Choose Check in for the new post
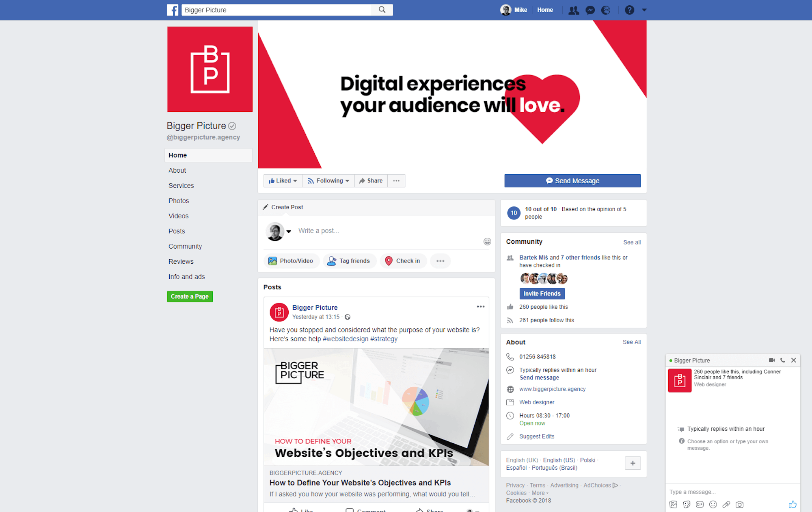 point(403,261)
